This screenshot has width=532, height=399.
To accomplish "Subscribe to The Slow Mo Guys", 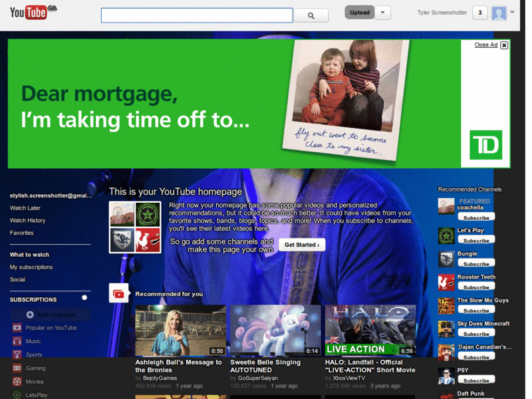I will click(476, 310).
